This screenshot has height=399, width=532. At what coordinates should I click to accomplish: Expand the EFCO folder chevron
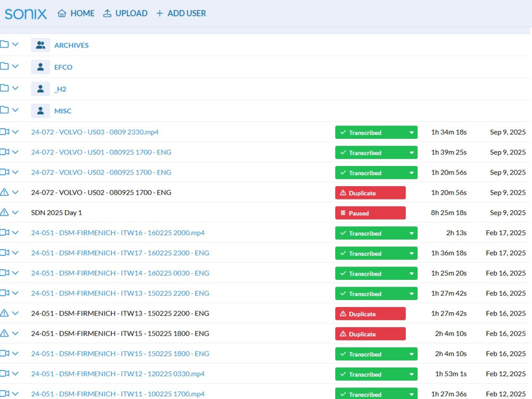(15, 66)
